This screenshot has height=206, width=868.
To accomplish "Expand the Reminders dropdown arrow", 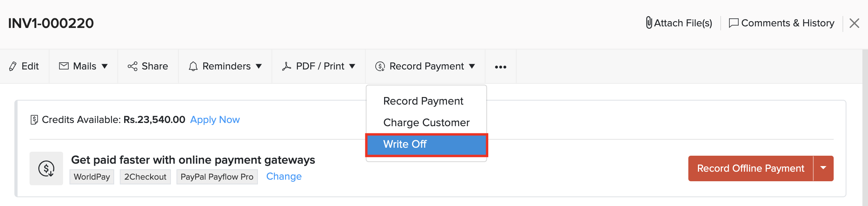I will tap(259, 66).
